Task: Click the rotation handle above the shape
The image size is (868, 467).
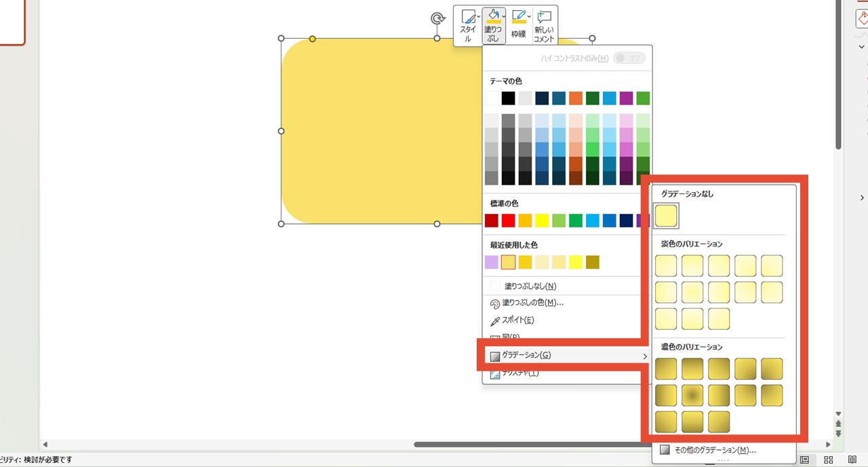Action: click(x=437, y=18)
